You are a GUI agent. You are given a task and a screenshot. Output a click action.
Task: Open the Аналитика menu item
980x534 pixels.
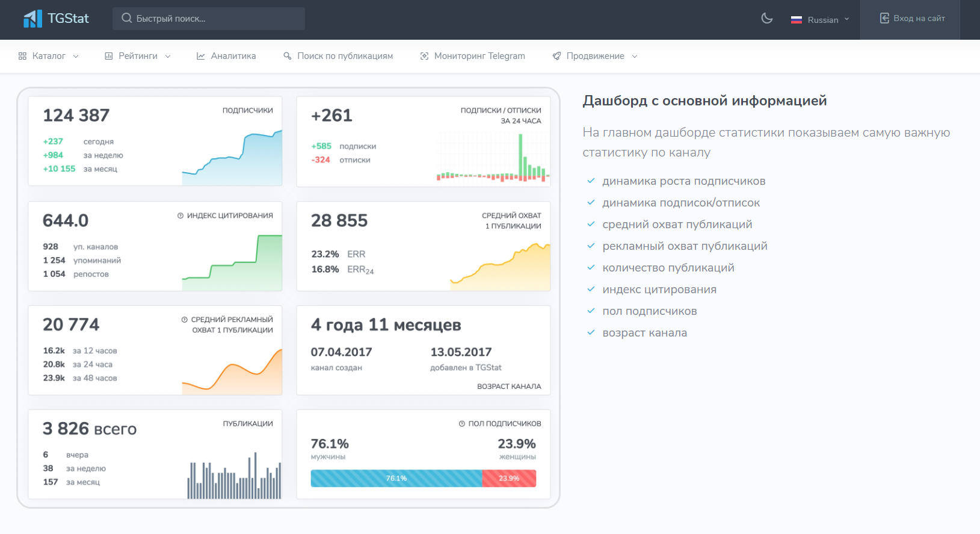click(226, 56)
